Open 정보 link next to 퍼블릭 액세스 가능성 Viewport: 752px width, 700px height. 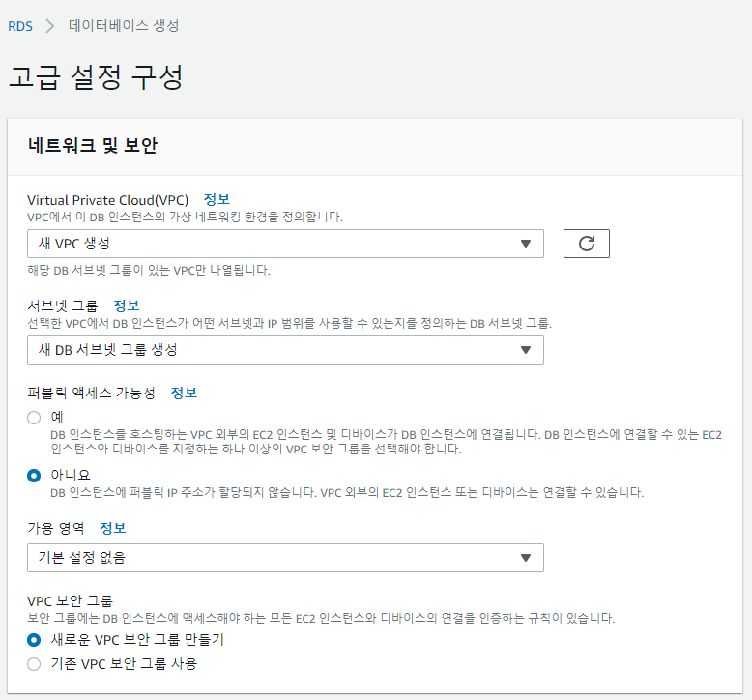(184, 393)
